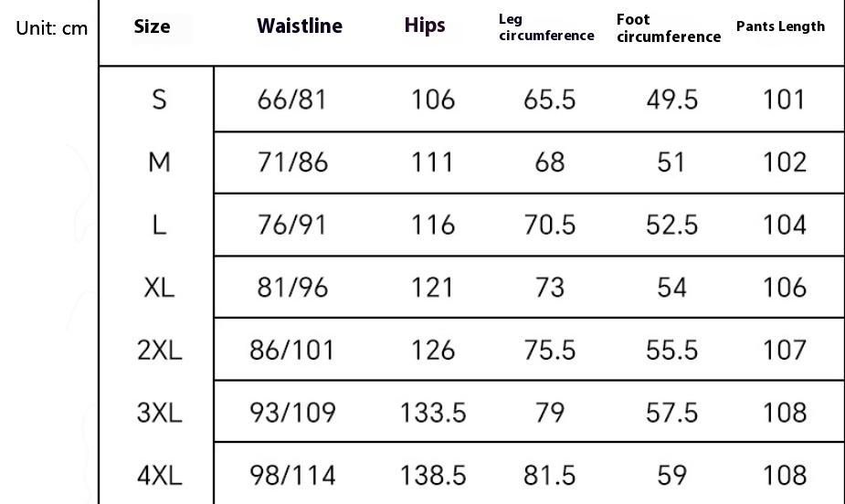This screenshot has width=845, height=504.
Task: Click the Foot circumference header
Action: tap(669, 28)
